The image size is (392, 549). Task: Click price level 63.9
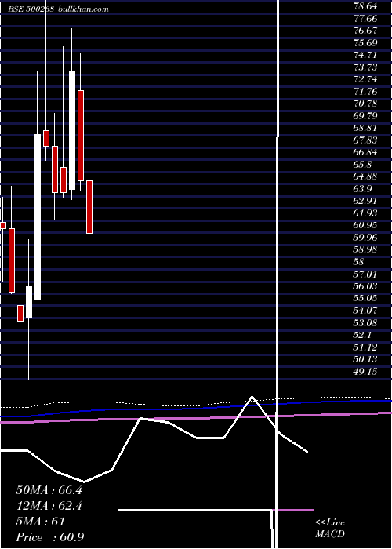(362, 189)
